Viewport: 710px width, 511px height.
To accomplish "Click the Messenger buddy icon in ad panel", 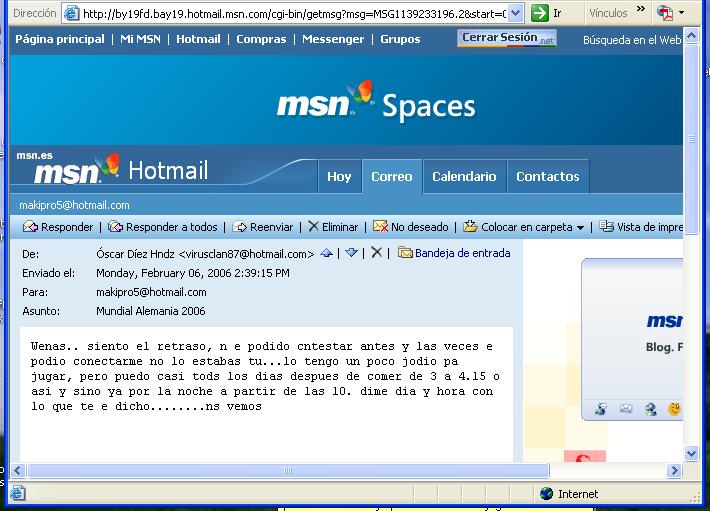I will (600, 409).
